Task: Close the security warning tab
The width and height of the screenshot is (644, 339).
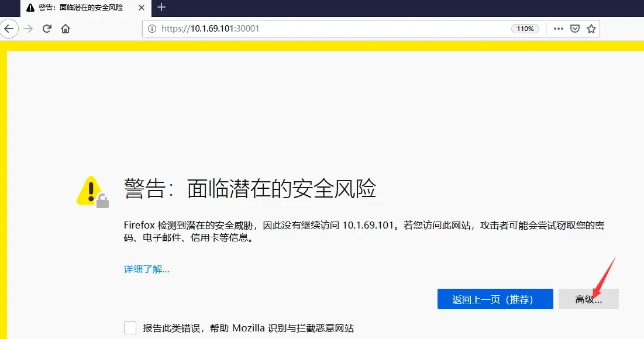Action: pyautogui.click(x=142, y=8)
